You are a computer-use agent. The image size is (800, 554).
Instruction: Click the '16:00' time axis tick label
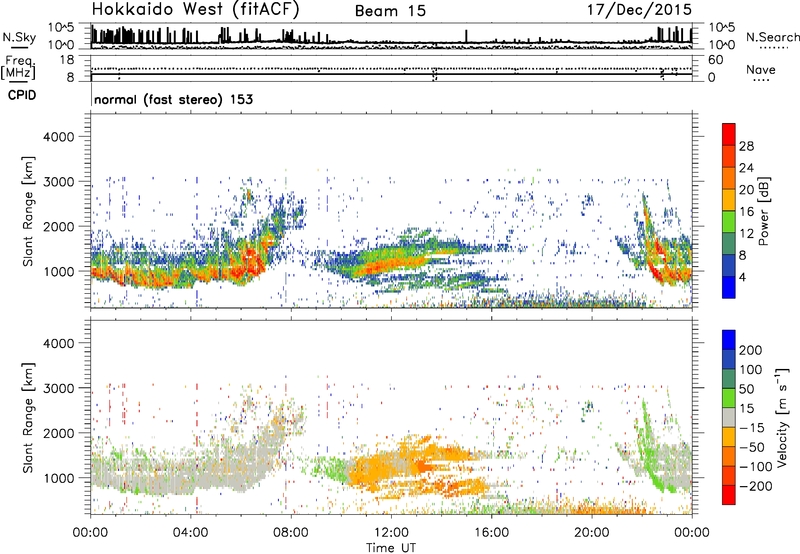coord(492,533)
